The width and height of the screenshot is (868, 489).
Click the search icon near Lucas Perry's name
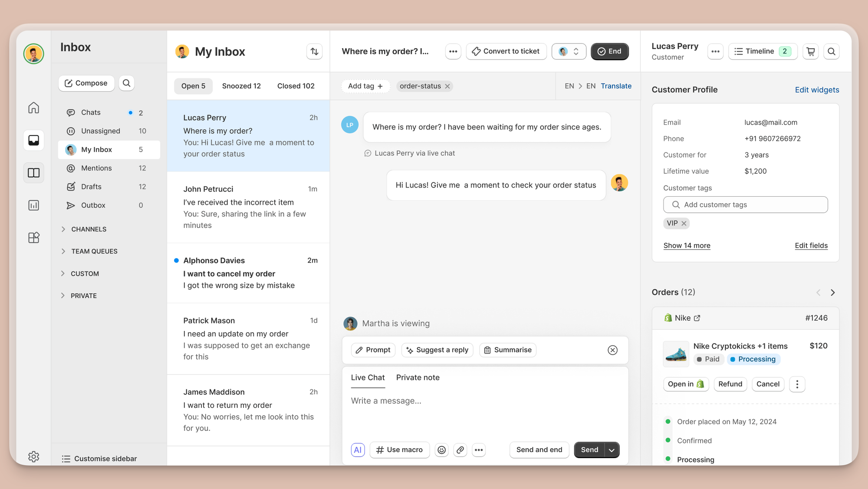click(832, 51)
